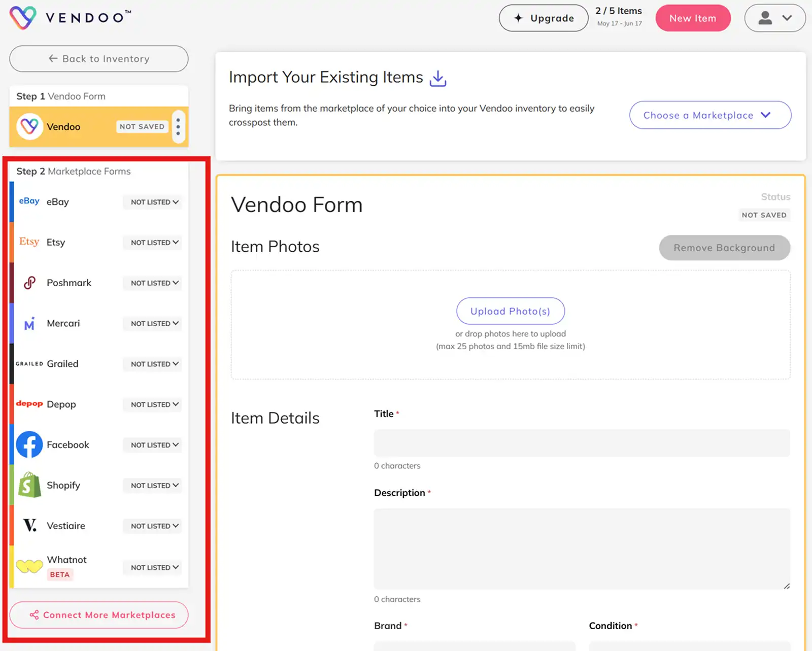
Task: Click the Shopify bag icon
Action: point(29,485)
